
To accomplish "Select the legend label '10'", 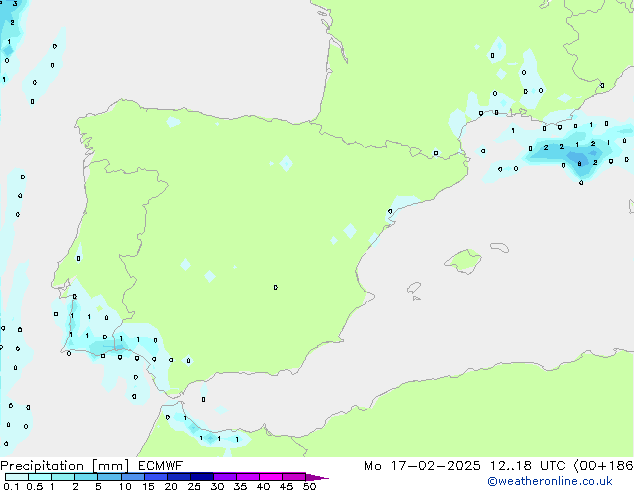I will [x=125, y=486].
